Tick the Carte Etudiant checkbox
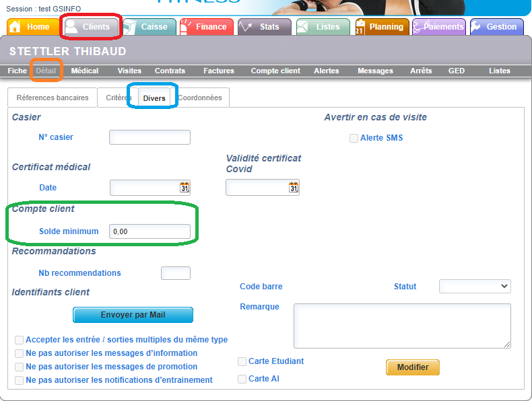The image size is (532, 401). 242,361
